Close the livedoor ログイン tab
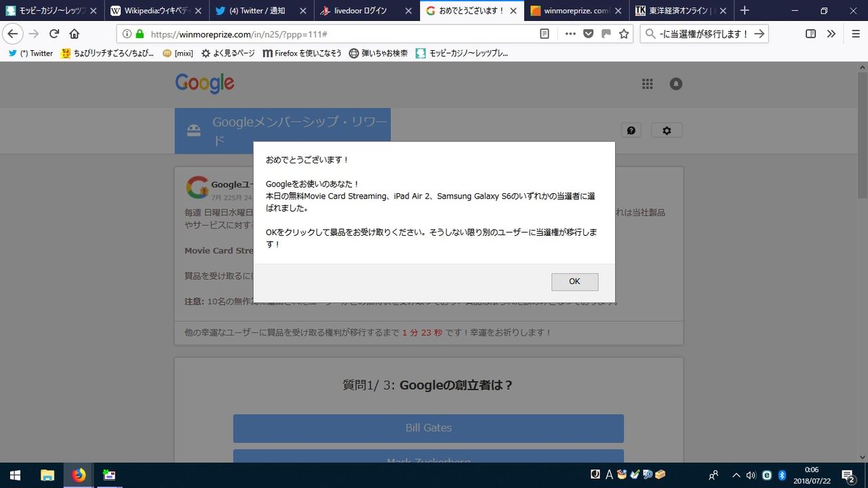Image resolution: width=868 pixels, height=488 pixels. click(408, 11)
